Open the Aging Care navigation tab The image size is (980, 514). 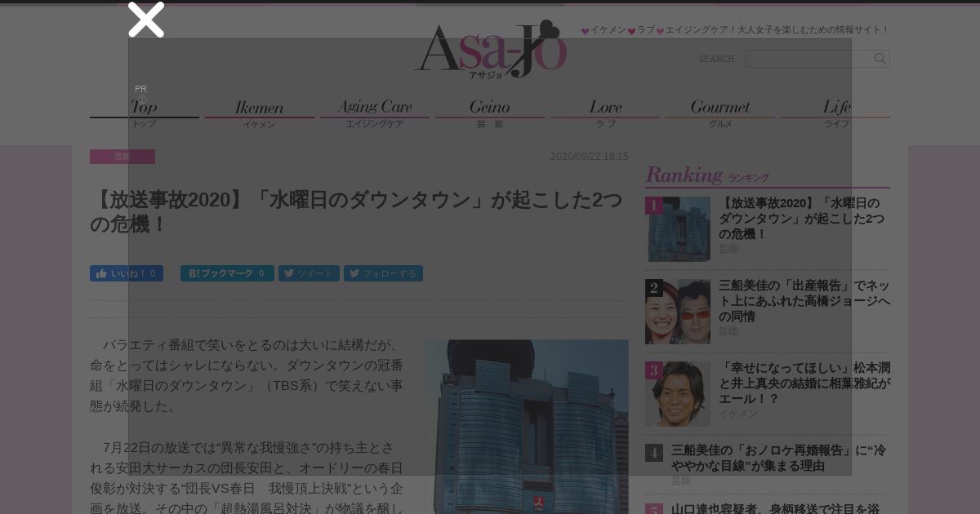374,113
